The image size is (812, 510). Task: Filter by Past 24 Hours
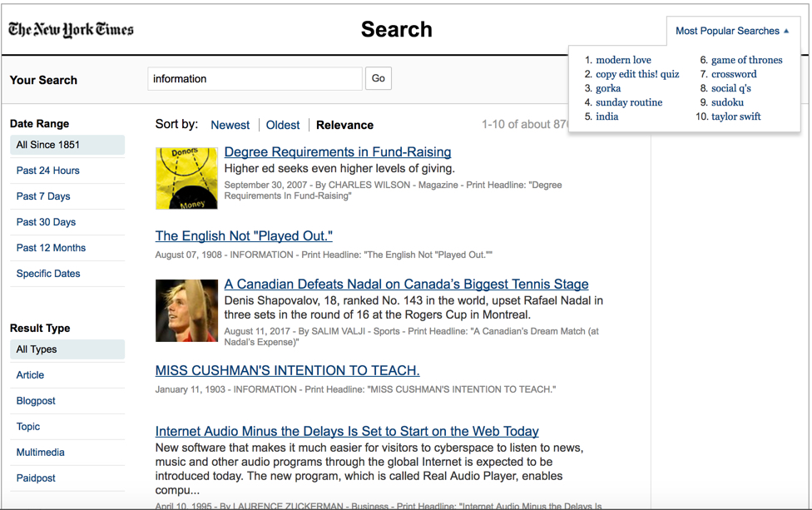48,171
